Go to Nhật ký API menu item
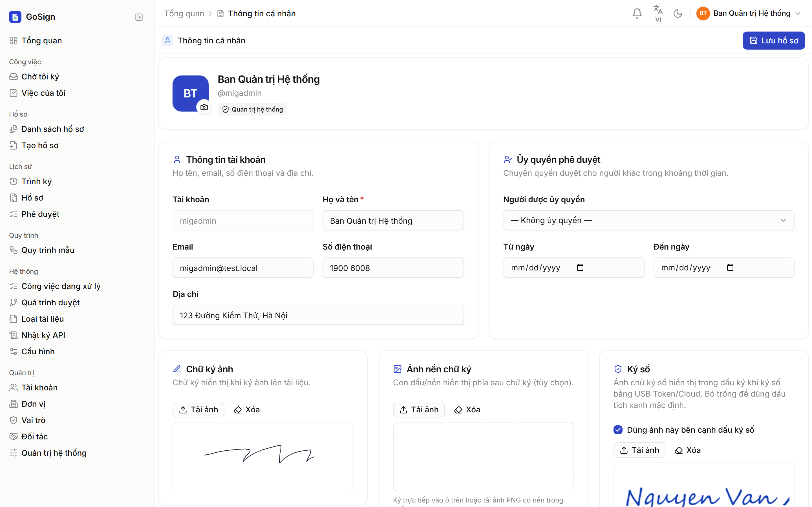This screenshot has height=507, width=812. click(43, 335)
